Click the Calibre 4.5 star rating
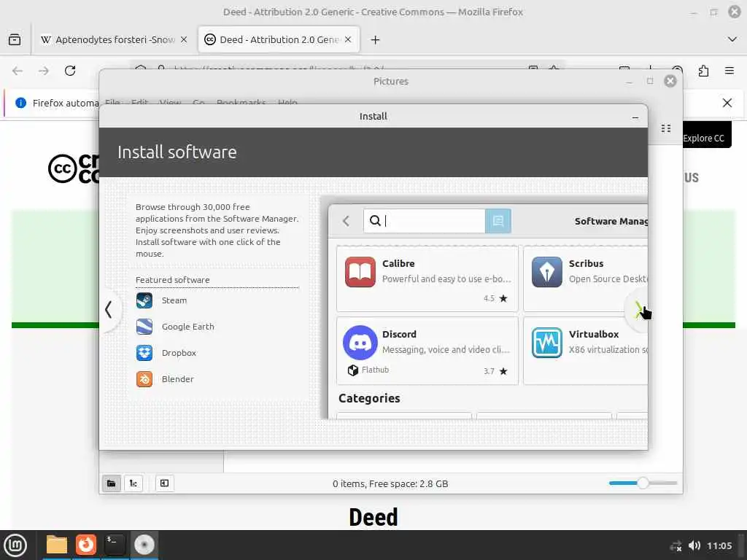This screenshot has height=560, width=747. 495,298
